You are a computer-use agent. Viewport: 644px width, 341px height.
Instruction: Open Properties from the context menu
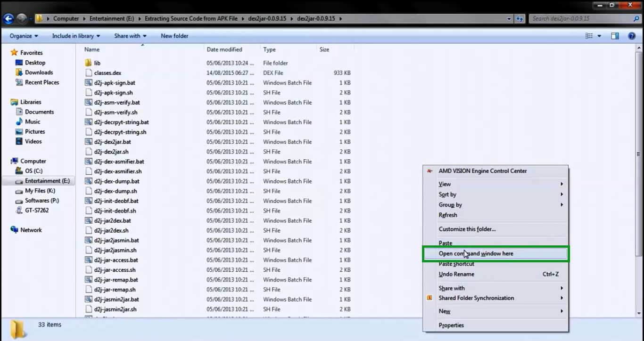[x=451, y=325]
